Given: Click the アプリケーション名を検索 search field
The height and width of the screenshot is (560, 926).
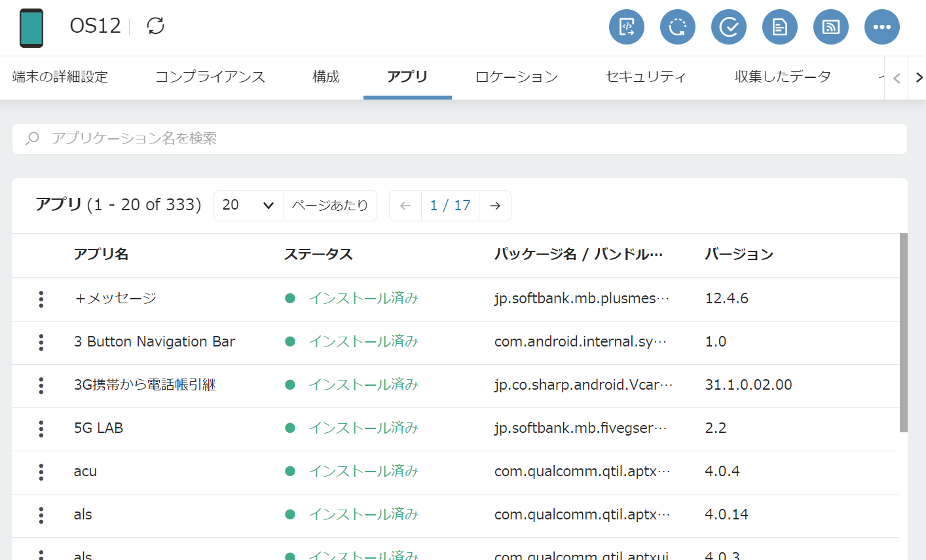Looking at the screenshot, I should tap(460, 139).
